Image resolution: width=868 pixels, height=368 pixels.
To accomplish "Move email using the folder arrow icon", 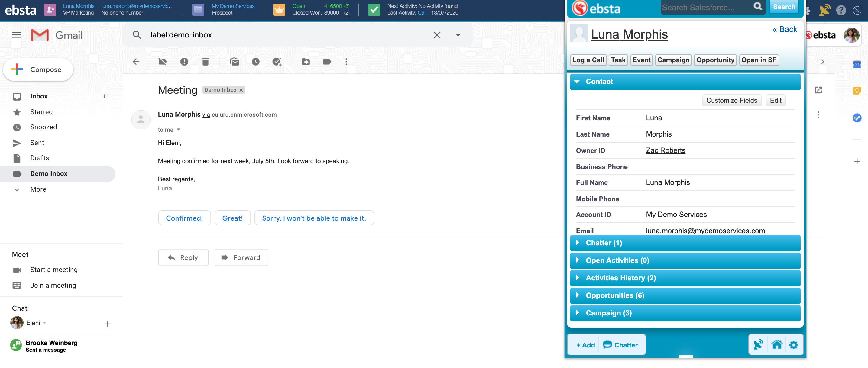I will pyautogui.click(x=306, y=62).
